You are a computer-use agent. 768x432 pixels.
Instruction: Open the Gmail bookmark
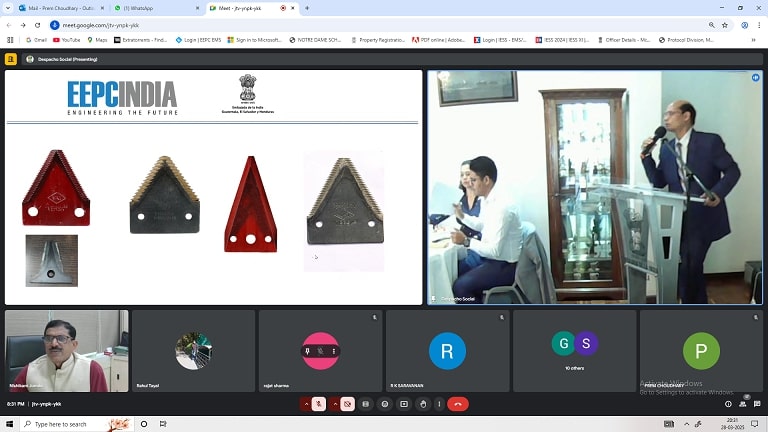(x=37, y=40)
